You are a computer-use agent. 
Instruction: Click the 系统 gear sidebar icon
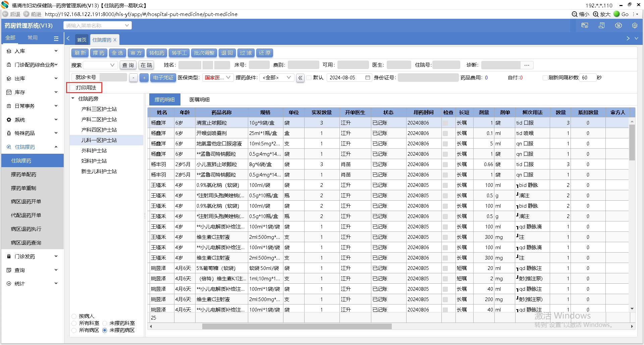[9, 120]
